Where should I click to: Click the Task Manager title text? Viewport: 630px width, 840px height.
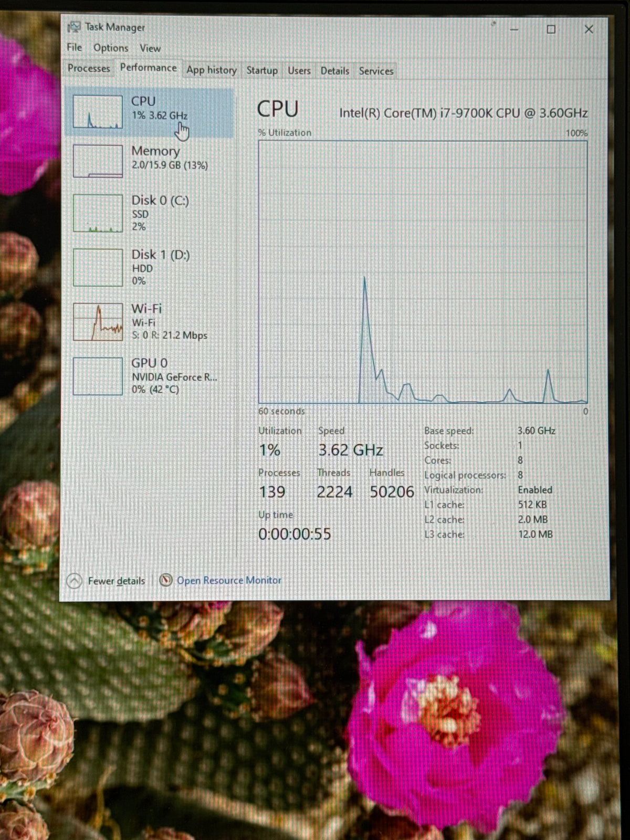point(115,27)
